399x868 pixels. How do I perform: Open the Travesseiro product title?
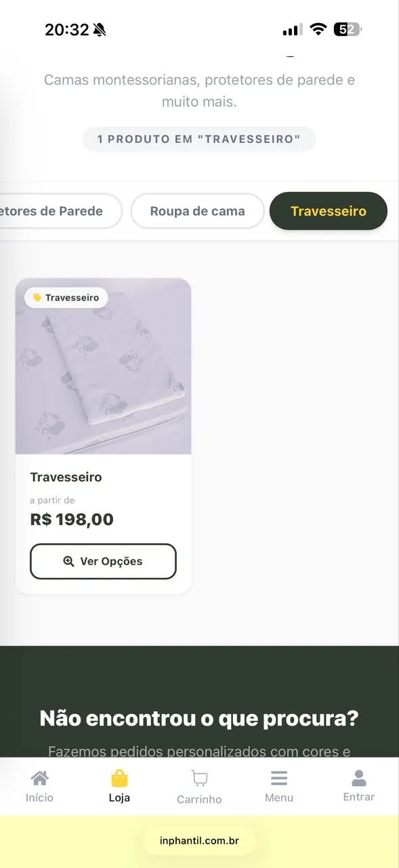[66, 477]
